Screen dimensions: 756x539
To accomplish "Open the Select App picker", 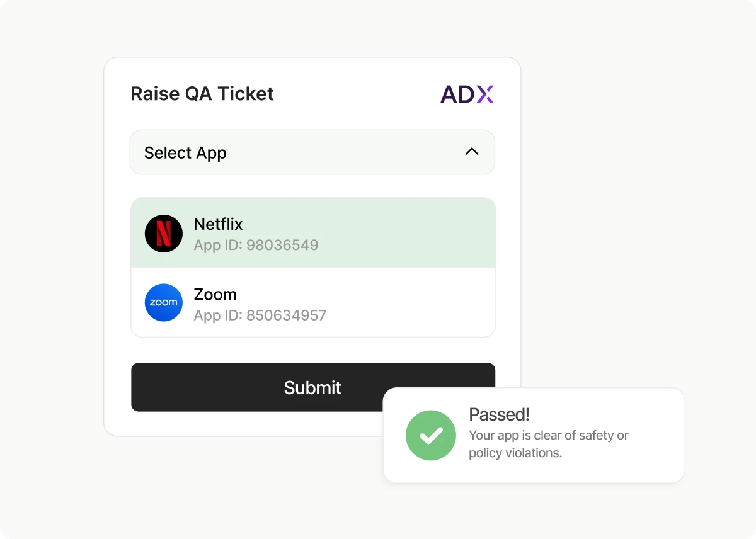I will tap(312, 152).
